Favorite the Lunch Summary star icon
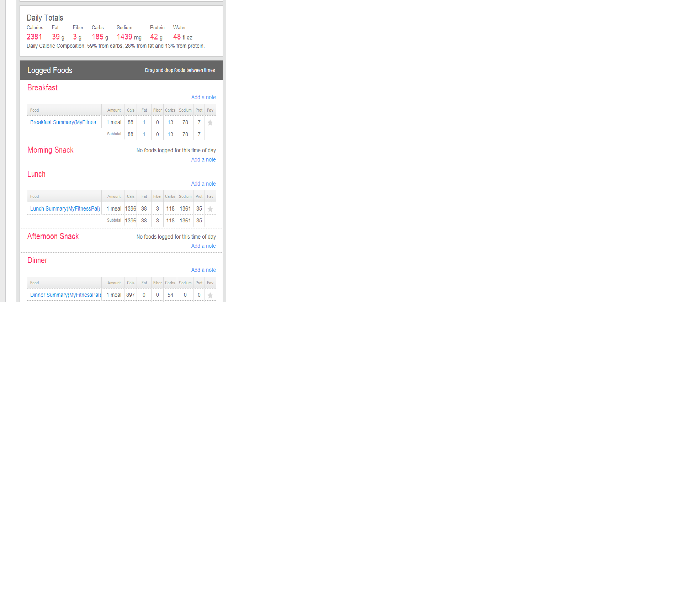Screen dimensions: 700x592 [x=210, y=209]
